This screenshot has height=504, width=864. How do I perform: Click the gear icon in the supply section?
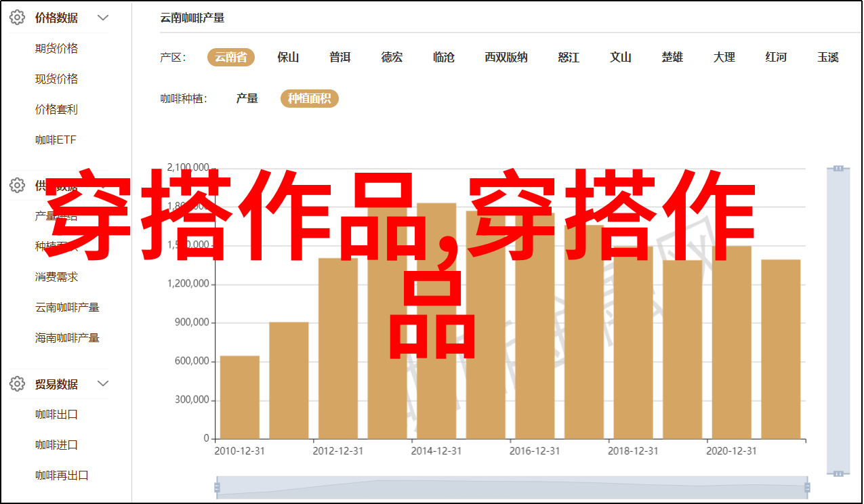pos(17,185)
